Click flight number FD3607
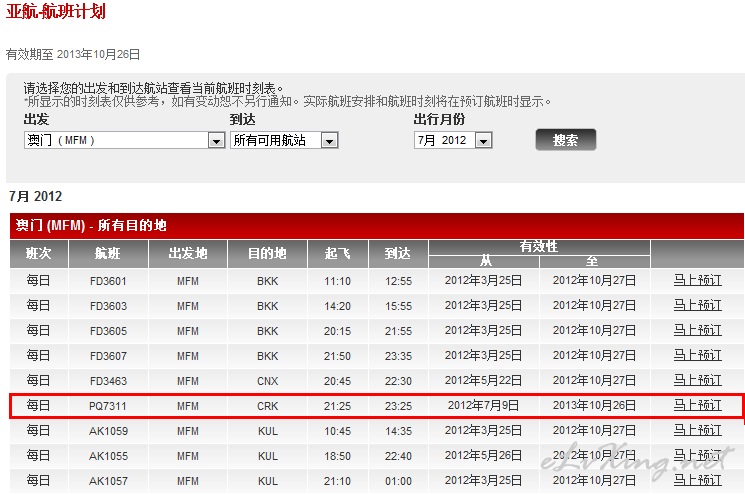The width and height of the screenshot is (745, 494). click(108, 356)
